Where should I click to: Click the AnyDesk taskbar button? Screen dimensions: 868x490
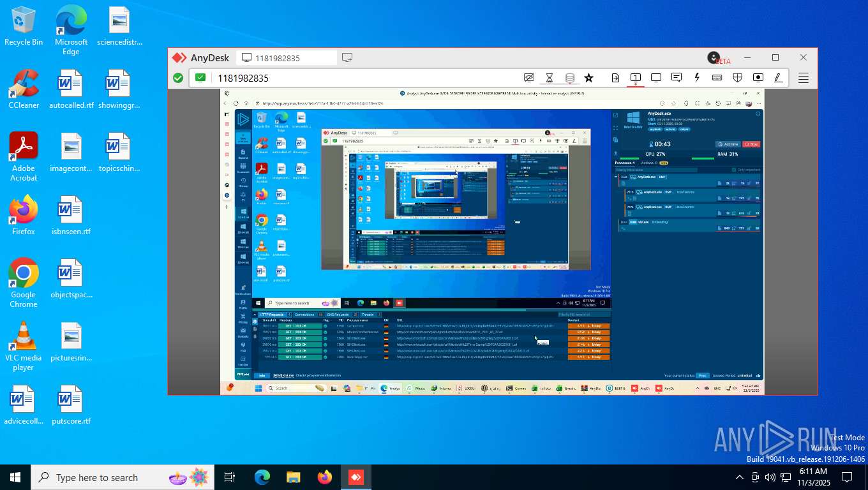coord(355,477)
